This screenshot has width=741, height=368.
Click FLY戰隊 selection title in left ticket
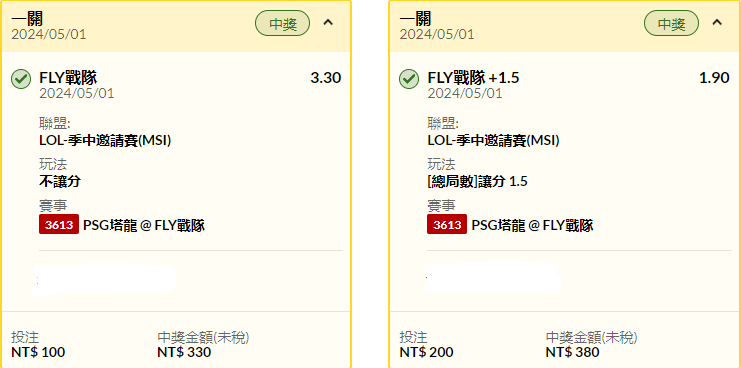pos(68,78)
